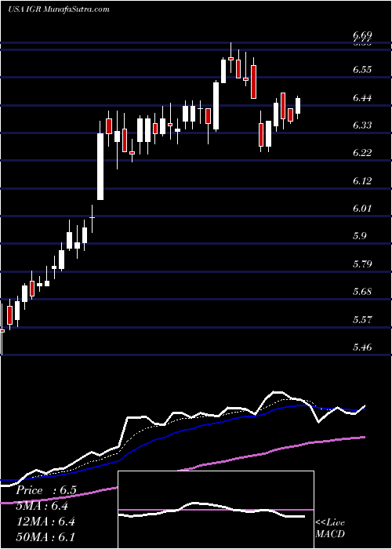Select the 5.46 price axis label
The image size is (392, 549).
pos(362,347)
